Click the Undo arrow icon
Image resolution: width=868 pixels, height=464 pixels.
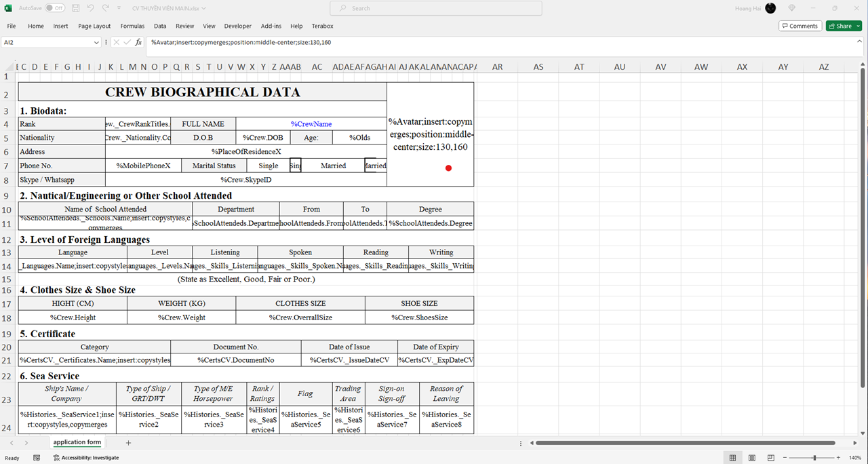coord(90,8)
